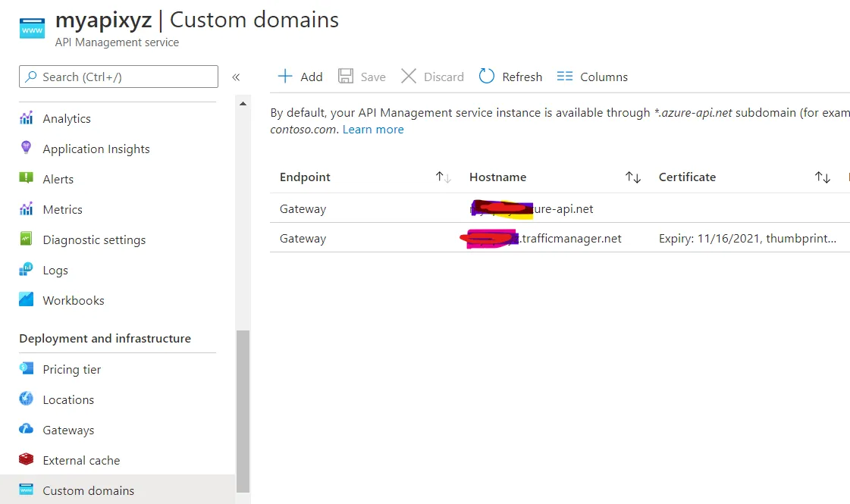This screenshot has height=504, width=850.
Task: Click the Application Insights lightbulb icon
Action: click(27, 149)
